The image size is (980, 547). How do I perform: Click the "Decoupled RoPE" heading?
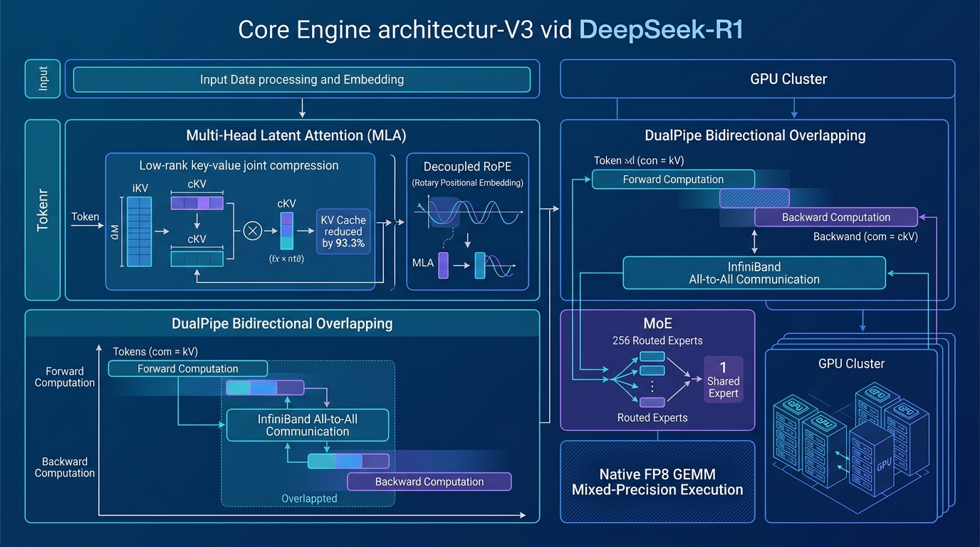click(467, 167)
